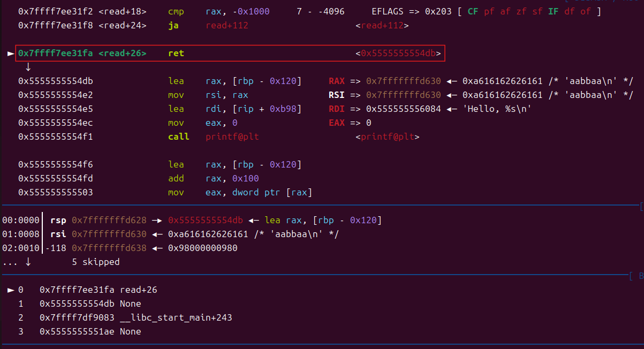Viewport: 644px width, 349px height.
Task: Click the highlighted ret mnemonic
Action: [x=176, y=54]
